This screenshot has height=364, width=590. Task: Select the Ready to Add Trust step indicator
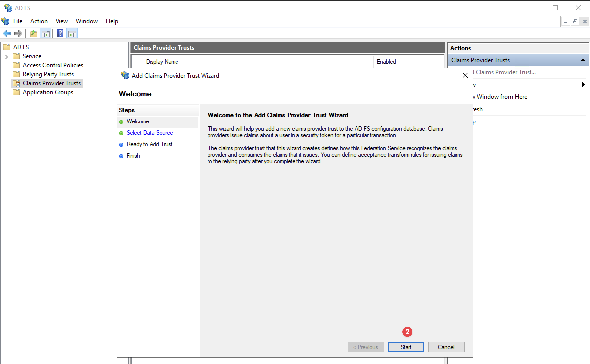(121, 145)
